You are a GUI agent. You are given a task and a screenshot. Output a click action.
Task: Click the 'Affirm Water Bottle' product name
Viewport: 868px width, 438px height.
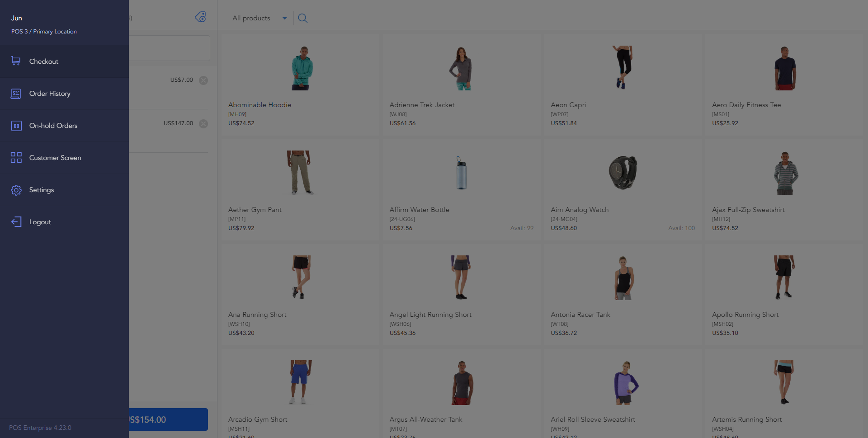420,210
